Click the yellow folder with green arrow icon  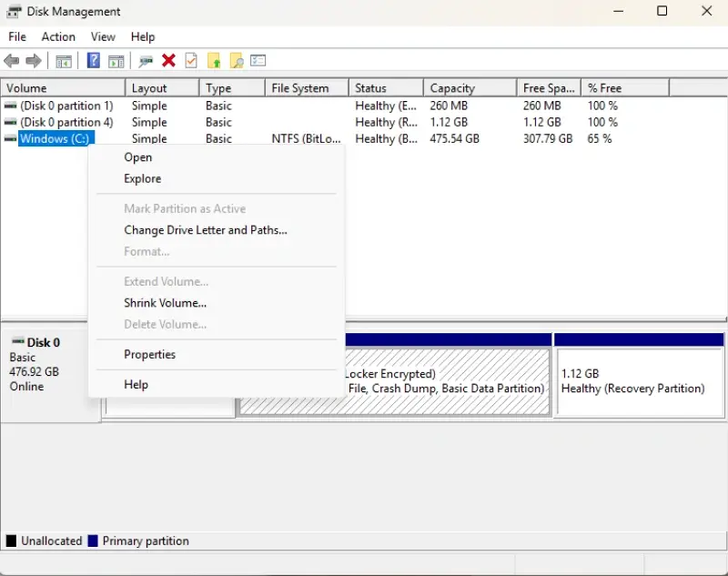pyautogui.click(x=214, y=60)
